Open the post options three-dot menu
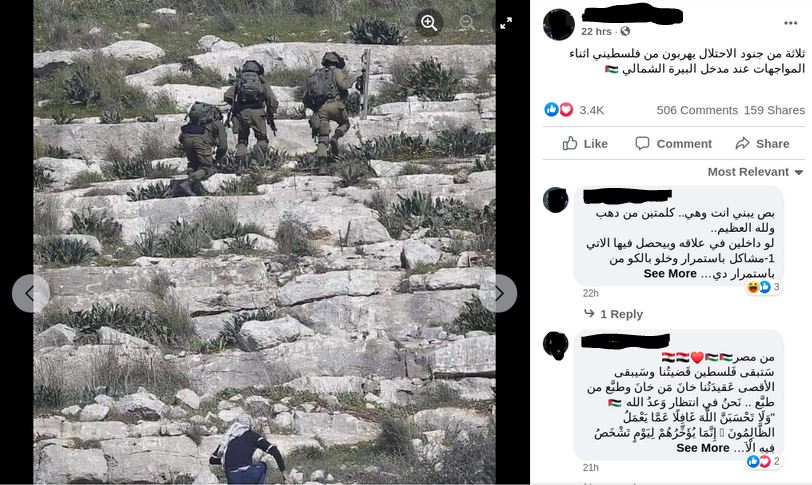812x485 pixels. tap(790, 23)
